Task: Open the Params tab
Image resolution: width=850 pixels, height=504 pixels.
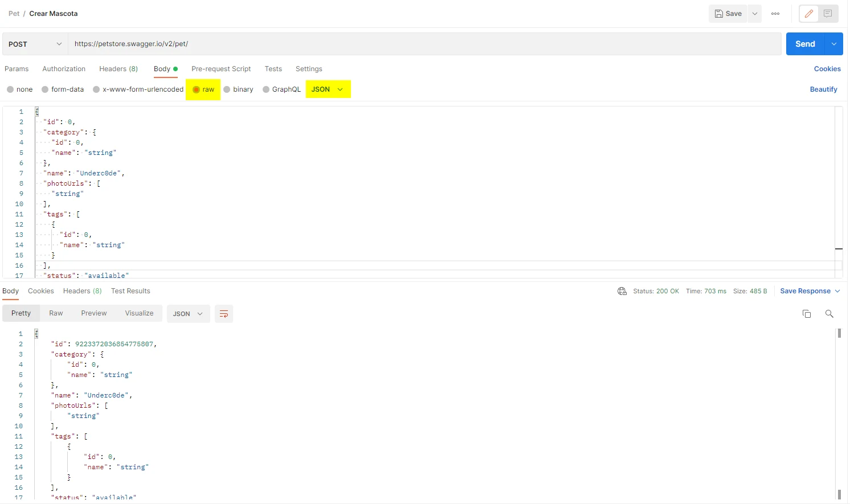Action: [17, 69]
